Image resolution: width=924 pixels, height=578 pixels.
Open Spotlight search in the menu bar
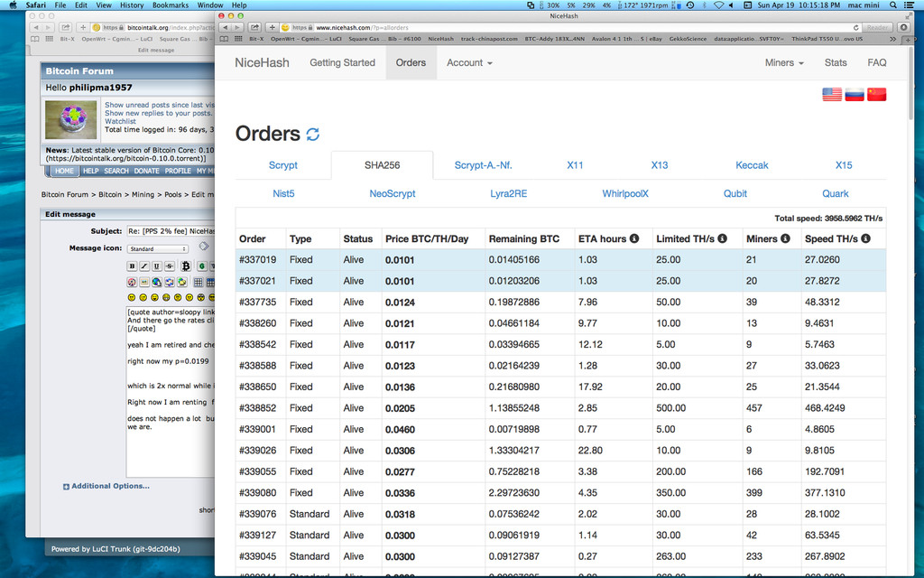pos(892,5)
